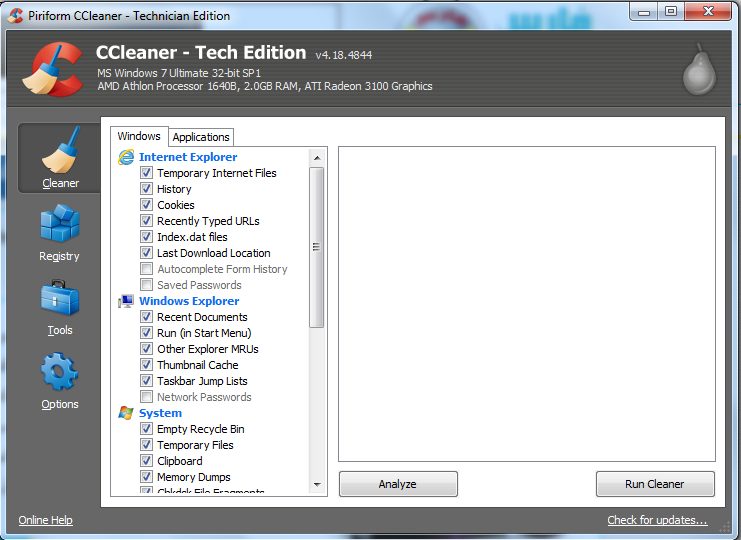Click the CCleaner logo in header

[x=52, y=69]
